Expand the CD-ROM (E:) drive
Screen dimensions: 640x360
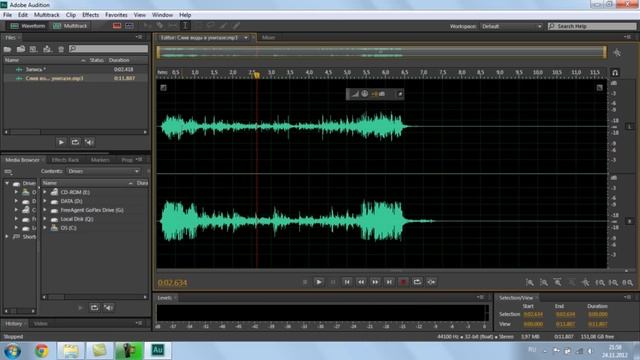pos(45,192)
